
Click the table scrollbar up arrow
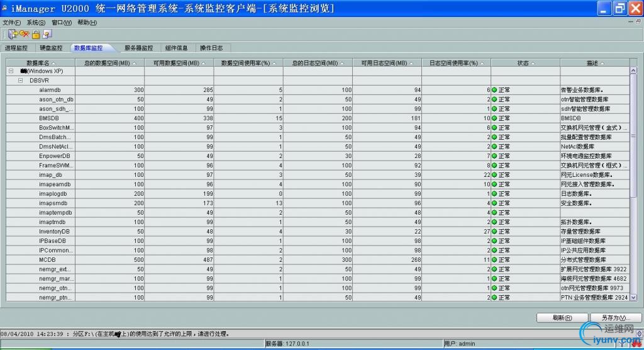point(633,71)
